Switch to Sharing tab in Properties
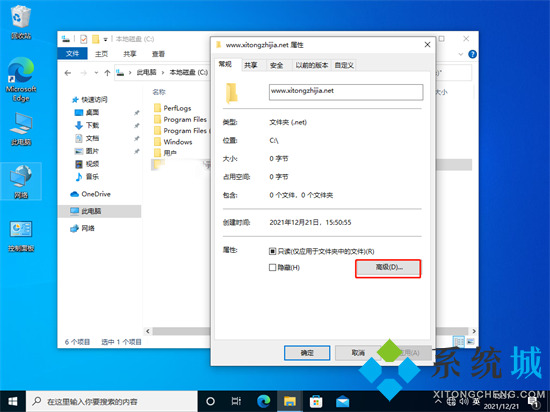The height and width of the screenshot is (412, 550). pyautogui.click(x=251, y=65)
